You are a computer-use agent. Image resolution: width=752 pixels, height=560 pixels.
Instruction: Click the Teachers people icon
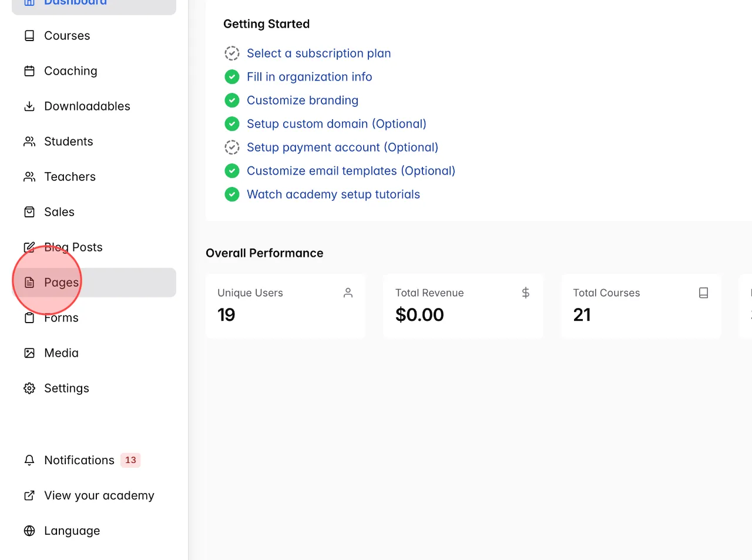click(29, 177)
